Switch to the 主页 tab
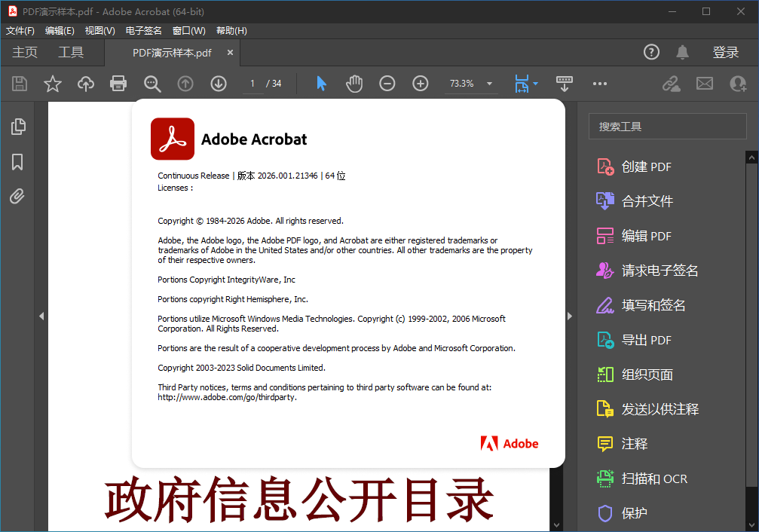The image size is (759, 532). coord(25,52)
